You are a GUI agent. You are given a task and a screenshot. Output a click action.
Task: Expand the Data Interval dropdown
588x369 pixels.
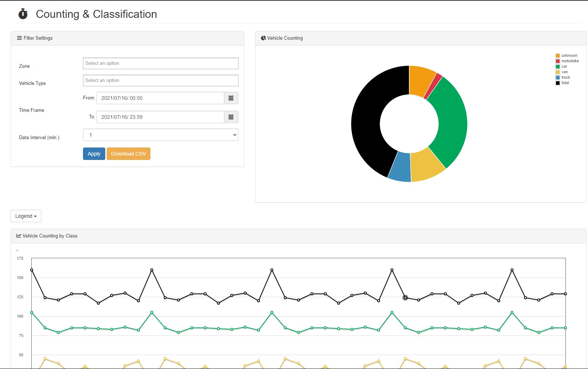[x=161, y=135]
